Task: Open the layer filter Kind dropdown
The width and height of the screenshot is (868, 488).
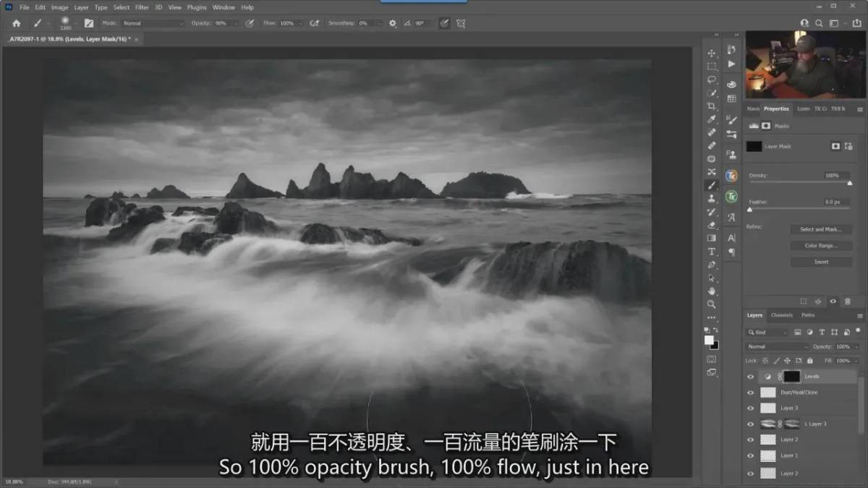Action: [x=767, y=332]
